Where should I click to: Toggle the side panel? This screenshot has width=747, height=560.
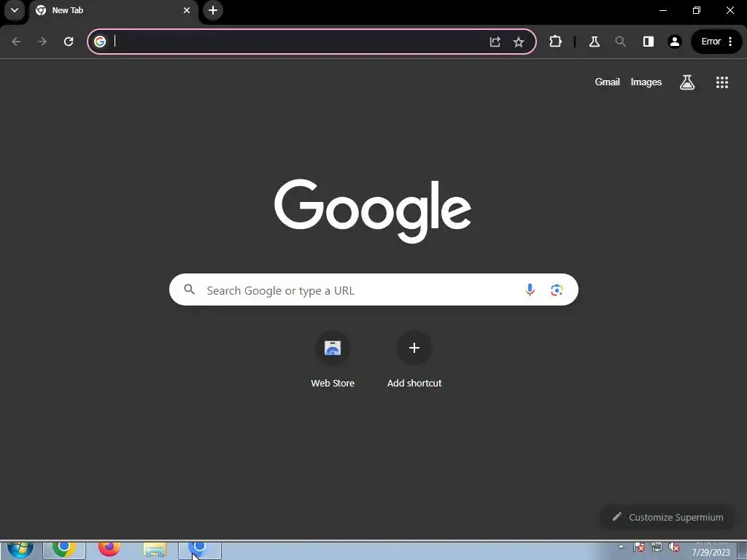click(648, 42)
